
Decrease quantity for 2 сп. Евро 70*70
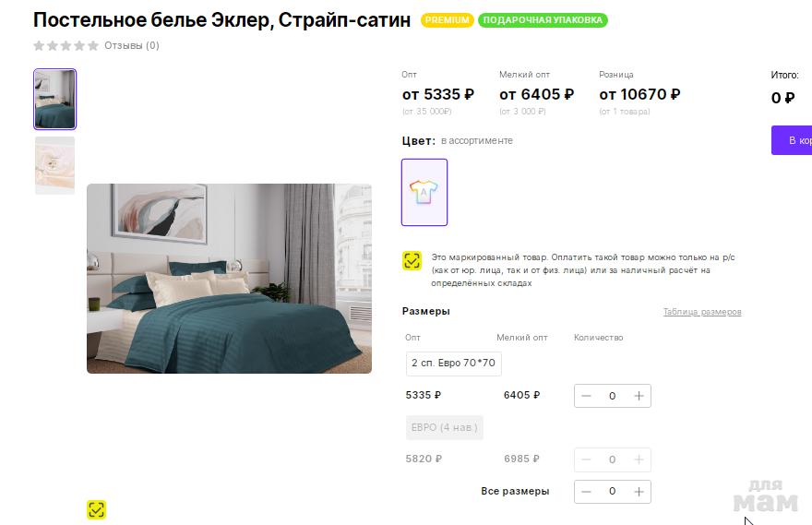click(586, 396)
